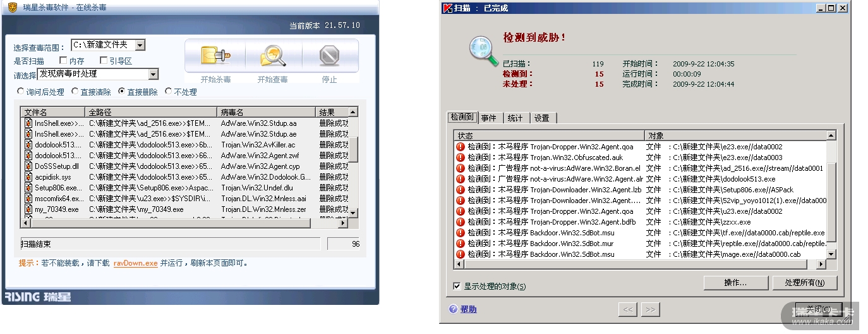Click the 全路径 column header
The image size is (868, 334).
(150, 112)
